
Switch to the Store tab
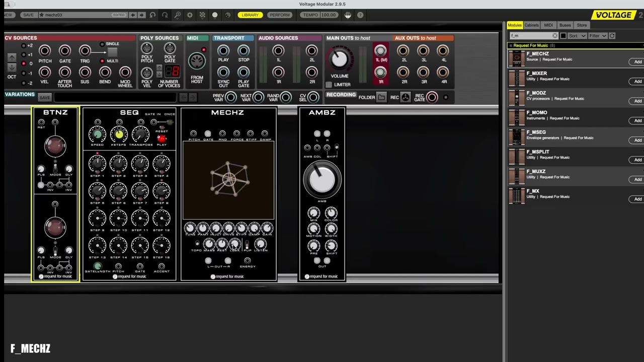click(582, 25)
